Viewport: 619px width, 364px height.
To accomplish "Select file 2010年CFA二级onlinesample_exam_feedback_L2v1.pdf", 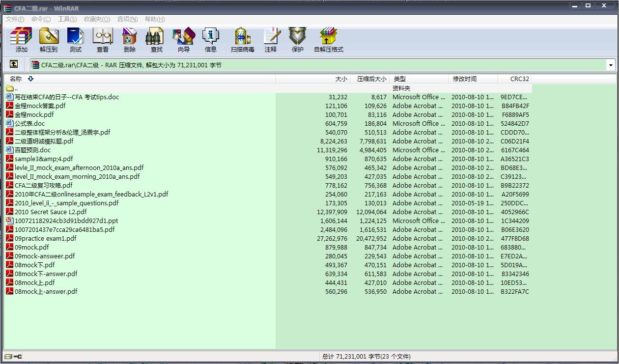I will (x=91, y=194).
